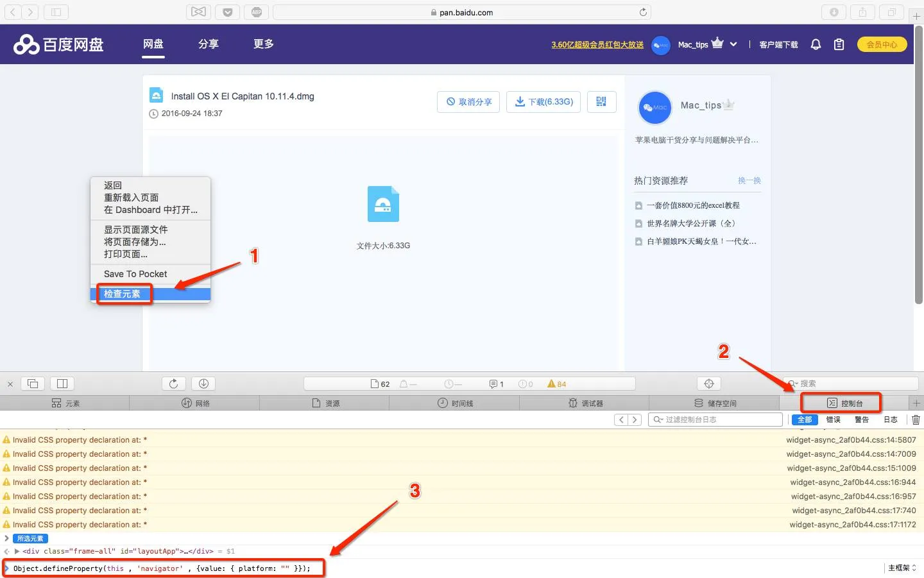Open the 3.60亿超级会员红包大放送 link

pyautogui.click(x=597, y=44)
